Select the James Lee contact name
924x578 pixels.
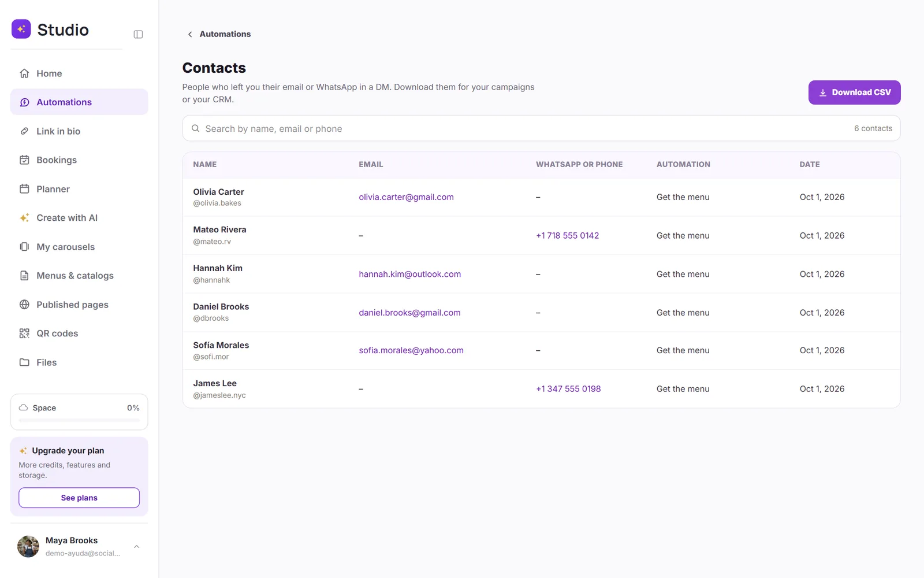pos(215,383)
